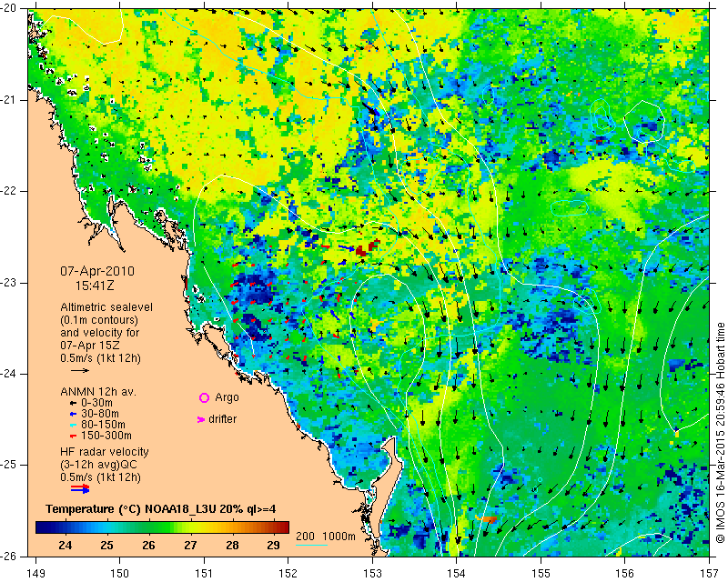728x582 pixels.
Task: Click the latitude axis label -25
Action: tap(8, 465)
